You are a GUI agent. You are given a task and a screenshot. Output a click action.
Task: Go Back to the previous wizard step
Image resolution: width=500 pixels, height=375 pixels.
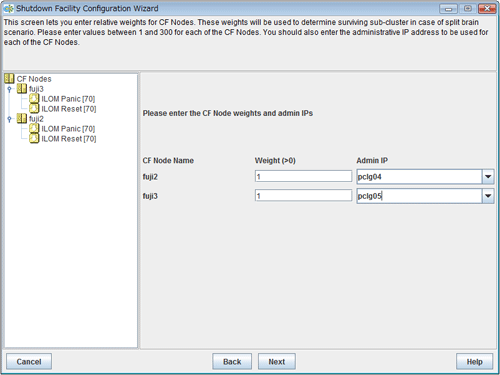coord(232,362)
